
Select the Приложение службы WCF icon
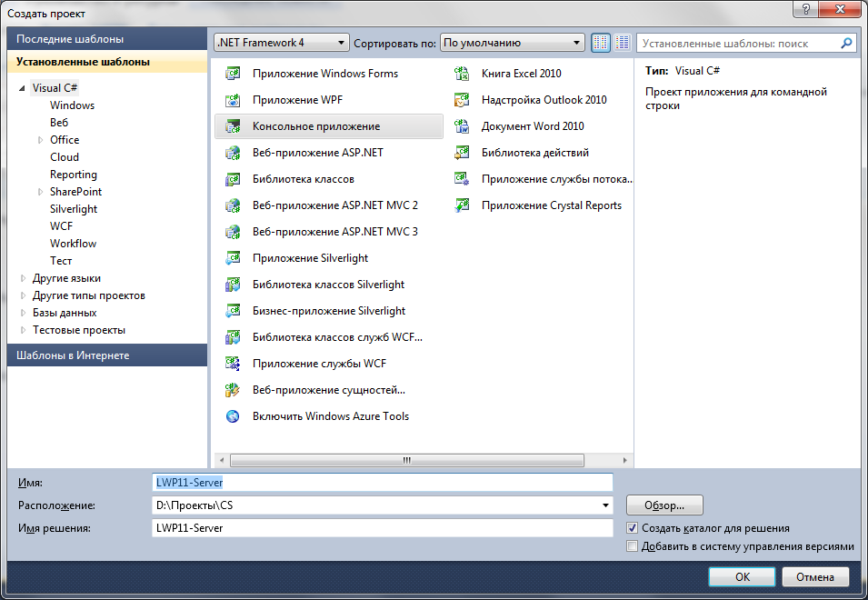tap(233, 364)
